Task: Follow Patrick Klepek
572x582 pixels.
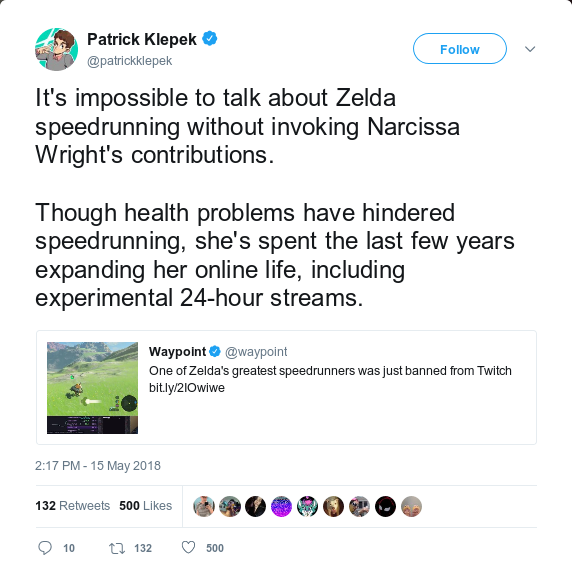Action: pyautogui.click(x=460, y=49)
